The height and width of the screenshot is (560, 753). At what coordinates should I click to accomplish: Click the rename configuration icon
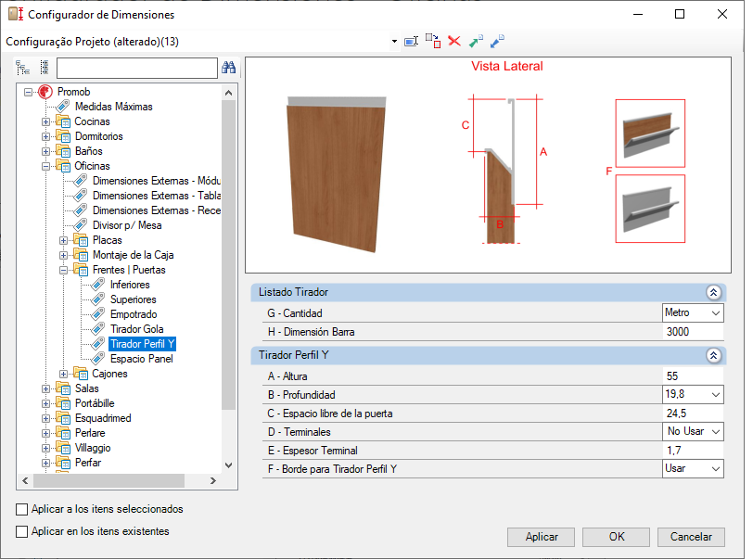coord(412,42)
